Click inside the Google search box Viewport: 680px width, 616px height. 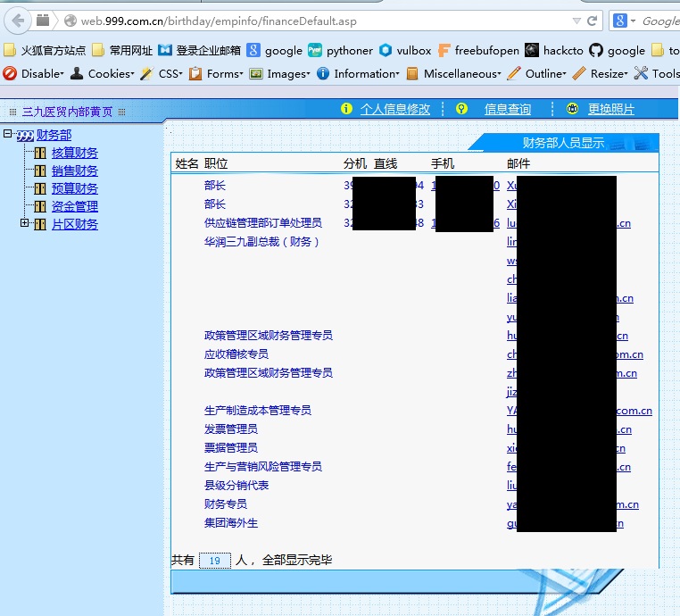coord(660,21)
